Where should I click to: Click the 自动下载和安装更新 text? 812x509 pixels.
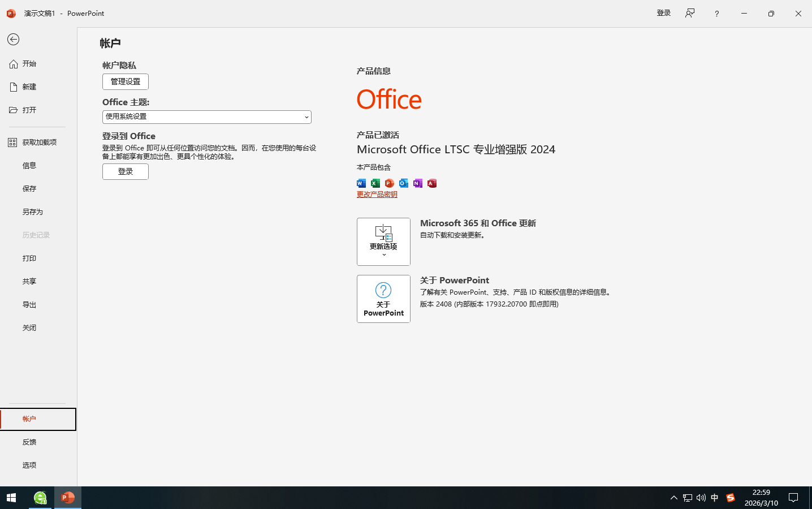[452, 235]
